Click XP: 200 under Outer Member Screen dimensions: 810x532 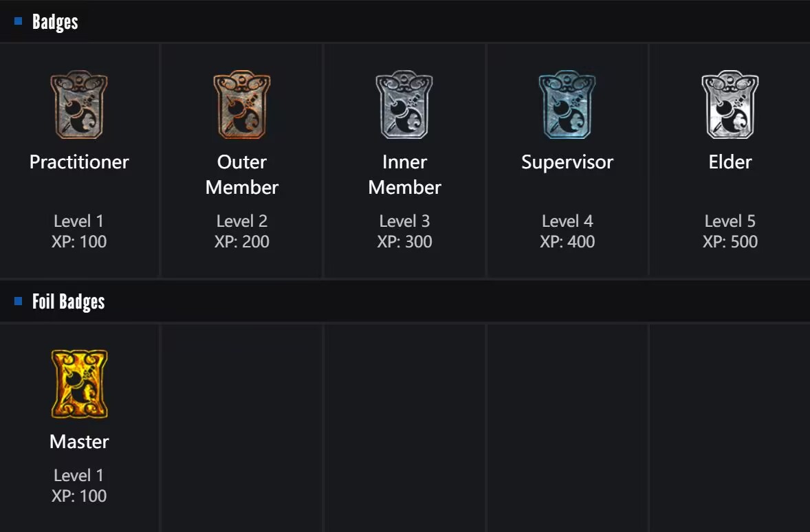pyautogui.click(x=242, y=242)
